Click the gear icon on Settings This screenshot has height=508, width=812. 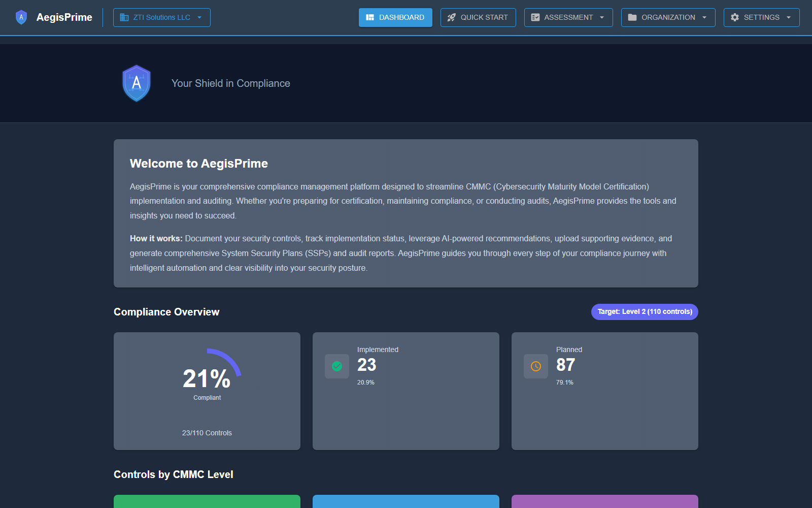pos(734,17)
